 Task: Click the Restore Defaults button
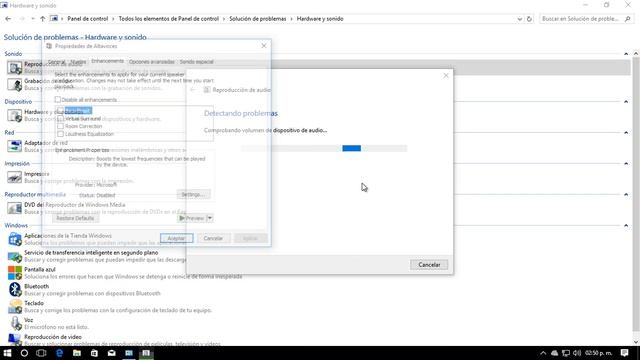click(x=75, y=218)
